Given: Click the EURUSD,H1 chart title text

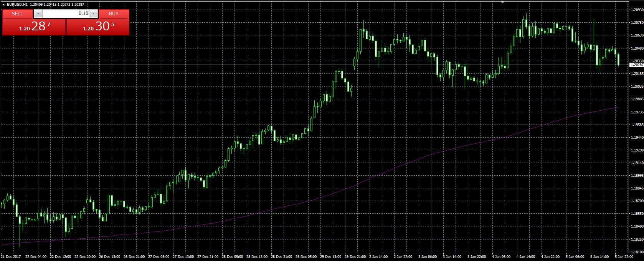Looking at the screenshot, I should (x=17, y=5).
